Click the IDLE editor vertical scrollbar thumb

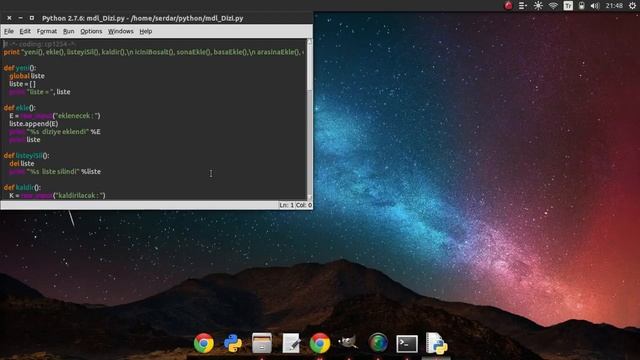click(309, 67)
